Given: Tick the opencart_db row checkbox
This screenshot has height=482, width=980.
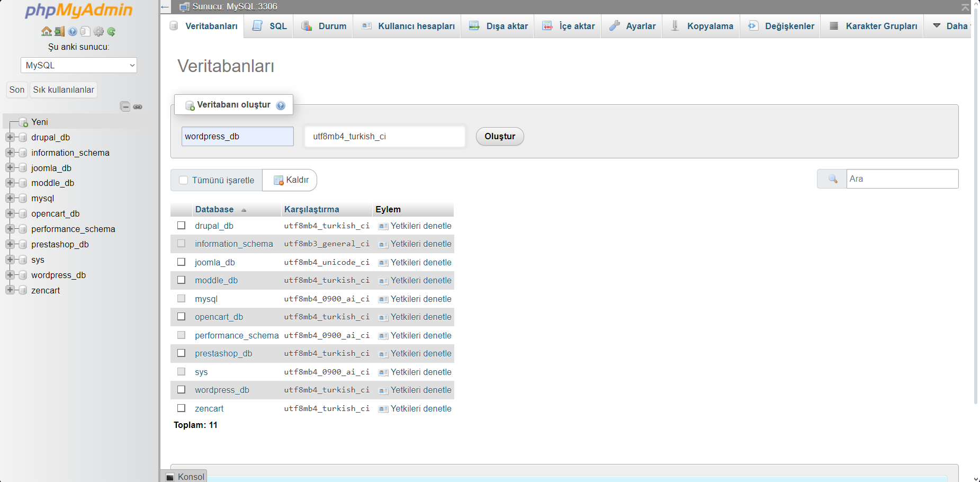Looking at the screenshot, I should tap(182, 317).
